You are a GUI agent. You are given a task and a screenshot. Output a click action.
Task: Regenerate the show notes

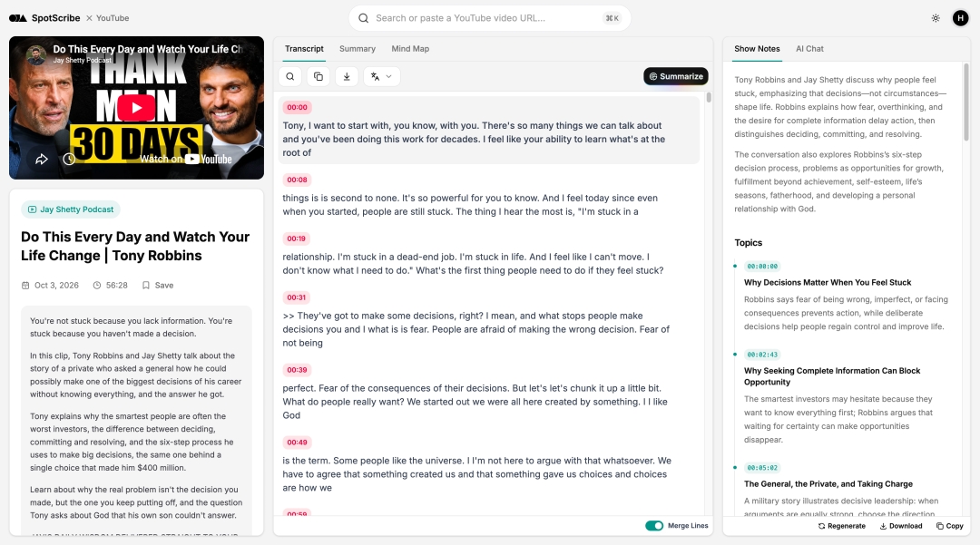point(842,526)
